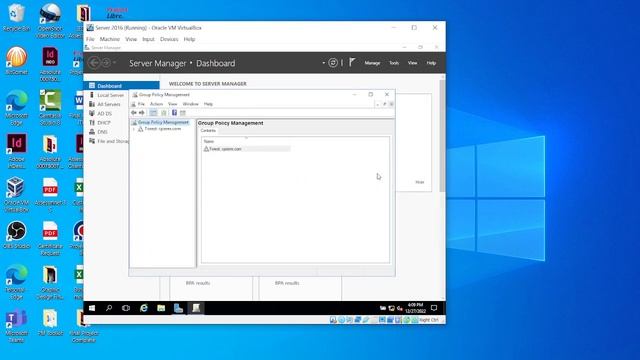Image resolution: width=640 pixels, height=360 pixels.
Task: Toggle the console tree toolbar icon
Action: (x=153, y=113)
